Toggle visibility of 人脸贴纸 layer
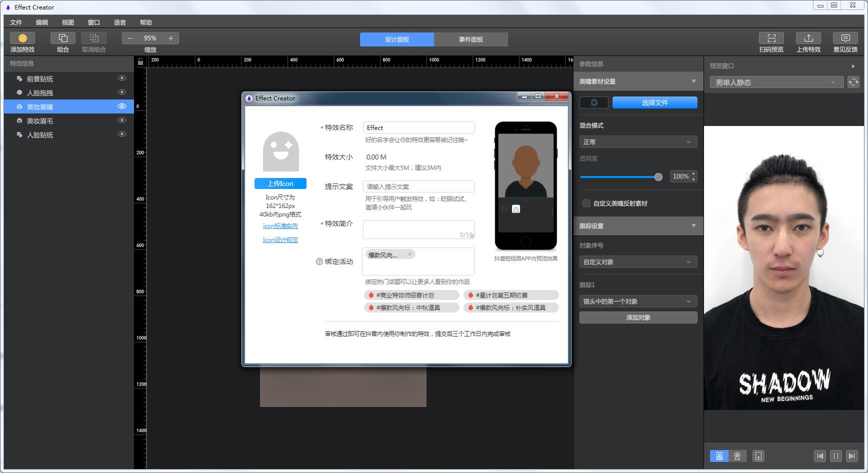 tap(121, 134)
